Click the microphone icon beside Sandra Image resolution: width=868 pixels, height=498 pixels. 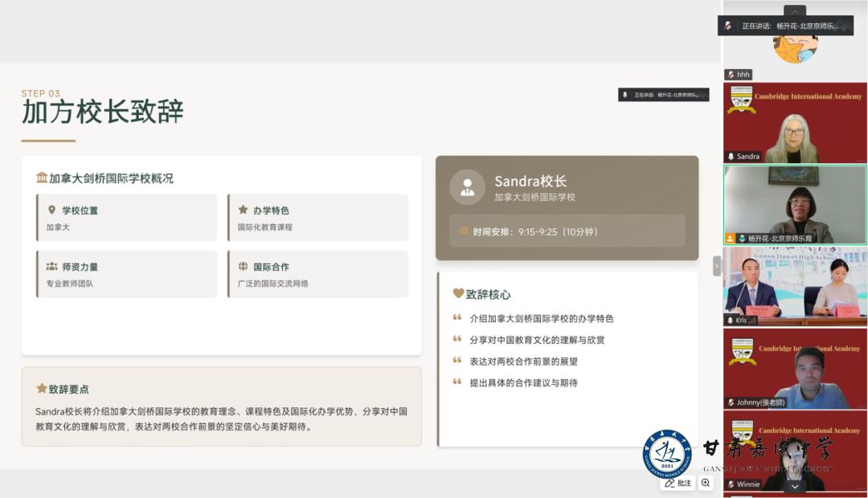[731, 157]
